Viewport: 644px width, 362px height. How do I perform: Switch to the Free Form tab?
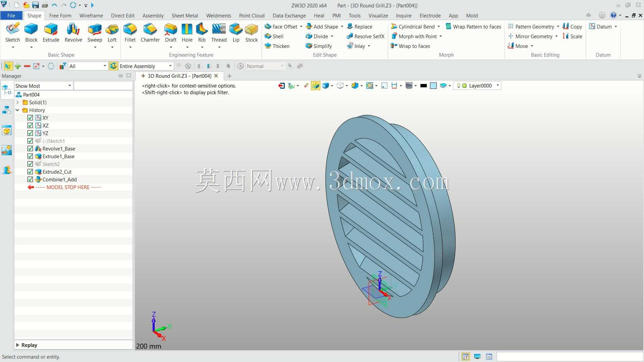pyautogui.click(x=60, y=15)
